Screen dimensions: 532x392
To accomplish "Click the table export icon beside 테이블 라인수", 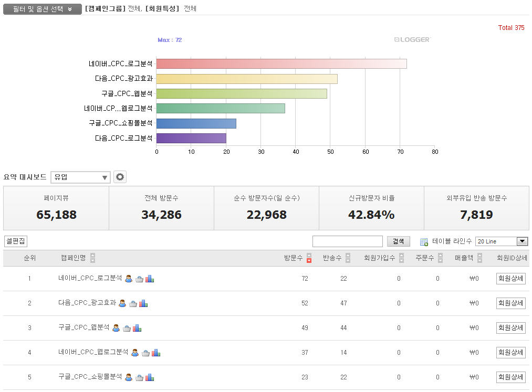I will 424,242.
